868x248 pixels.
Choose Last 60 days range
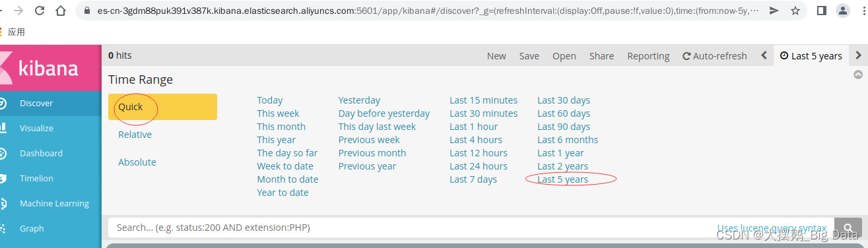[x=564, y=113]
